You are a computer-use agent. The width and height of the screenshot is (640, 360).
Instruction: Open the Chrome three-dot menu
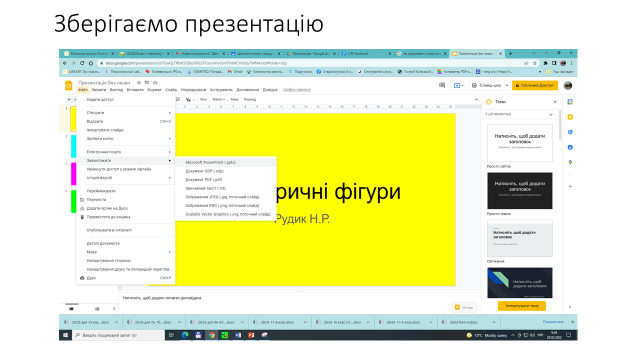pyautogui.click(x=571, y=63)
